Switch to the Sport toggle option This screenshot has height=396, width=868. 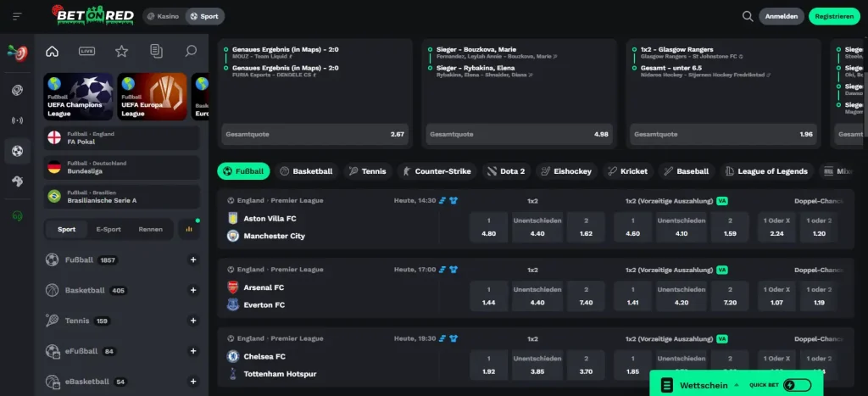pos(204,16)
